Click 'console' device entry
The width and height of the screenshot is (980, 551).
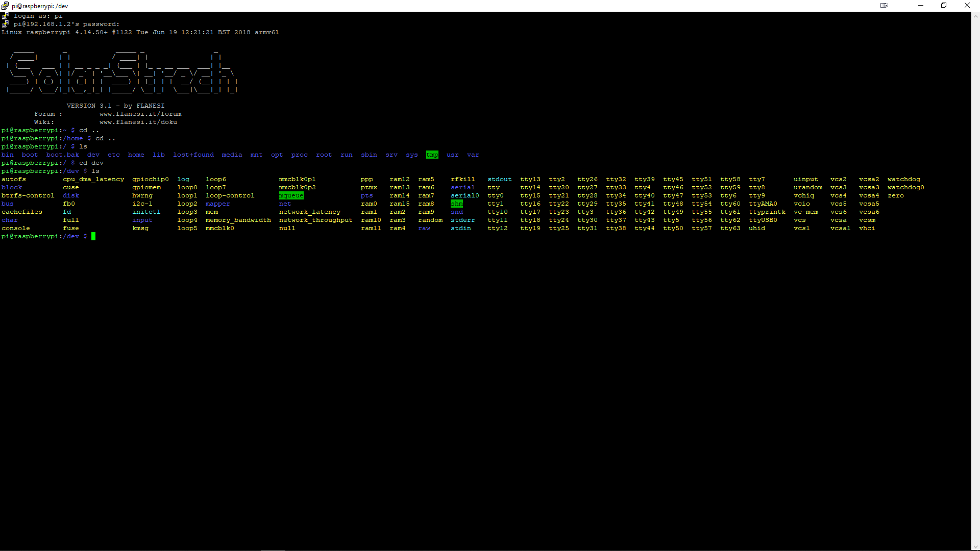(16, 228)
